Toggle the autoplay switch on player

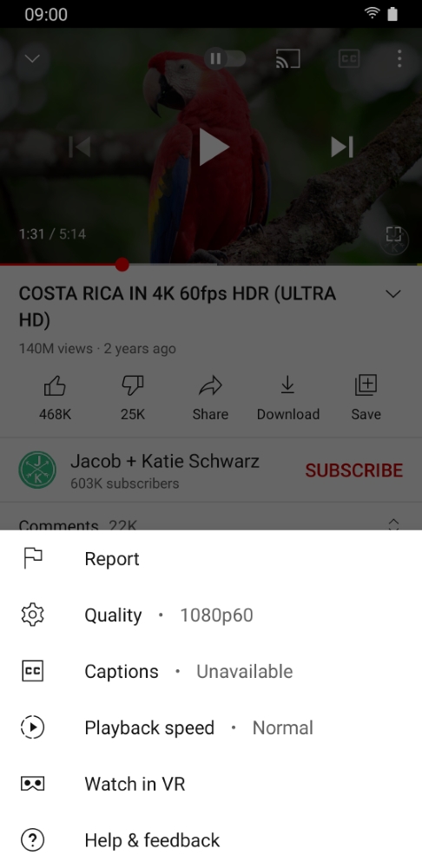click(x=225, y=59)
